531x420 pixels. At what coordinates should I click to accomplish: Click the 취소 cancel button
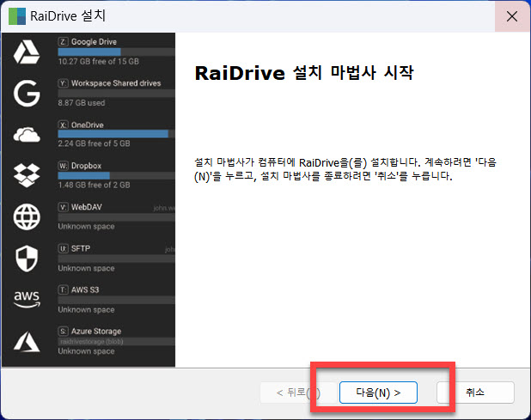click(475, 393)
